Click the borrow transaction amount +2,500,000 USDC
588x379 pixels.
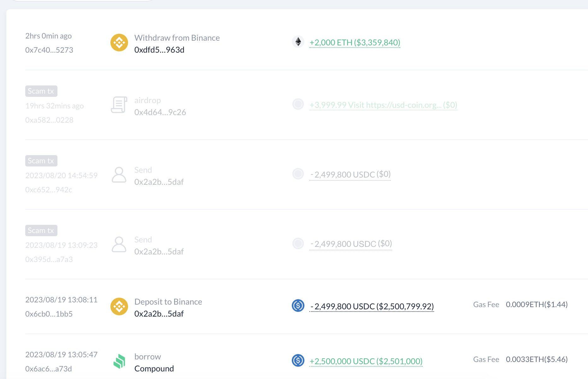[366, 361]
